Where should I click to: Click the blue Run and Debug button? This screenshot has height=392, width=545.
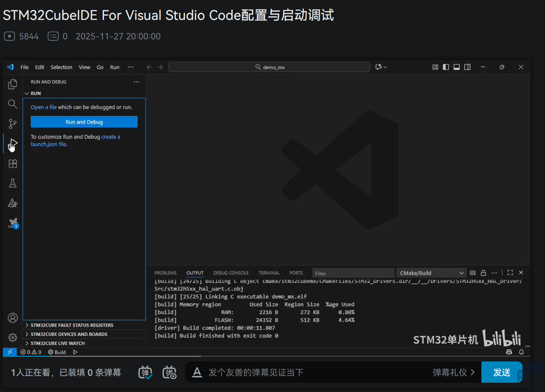(84, 122)
